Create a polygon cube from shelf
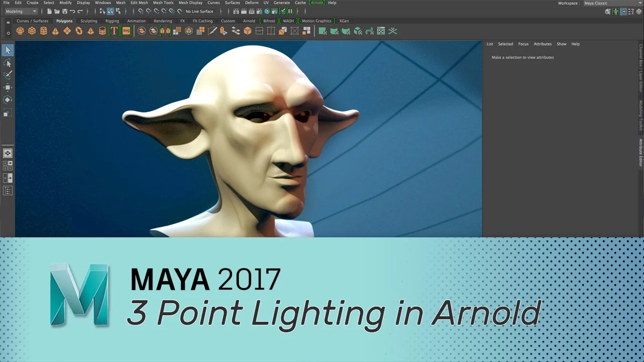 pos(32,31)
